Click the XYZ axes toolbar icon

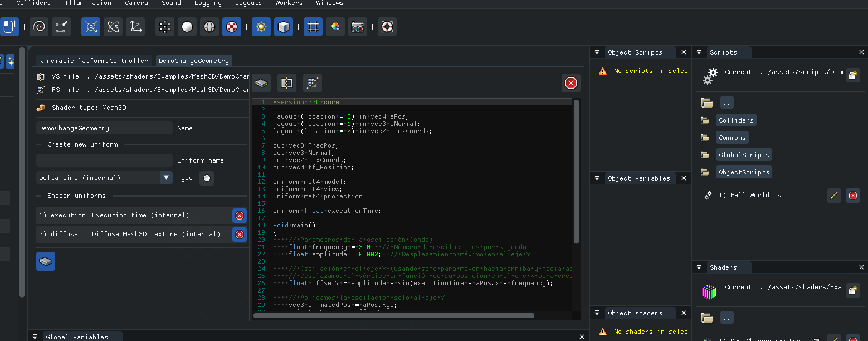[x=135, y=27]
